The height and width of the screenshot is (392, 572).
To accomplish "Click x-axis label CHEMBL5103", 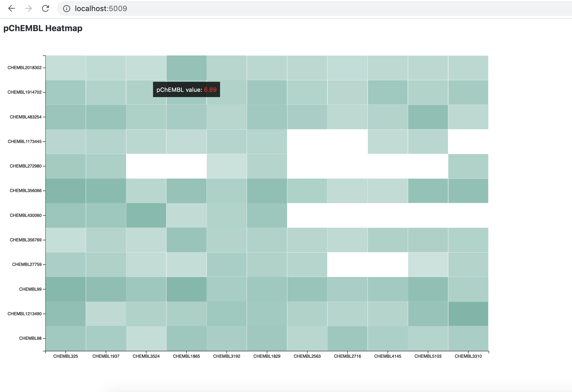I will (428, 356).
